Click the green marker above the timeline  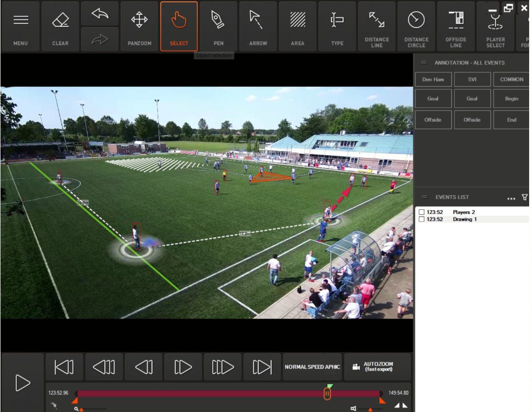tap(330, 386)
